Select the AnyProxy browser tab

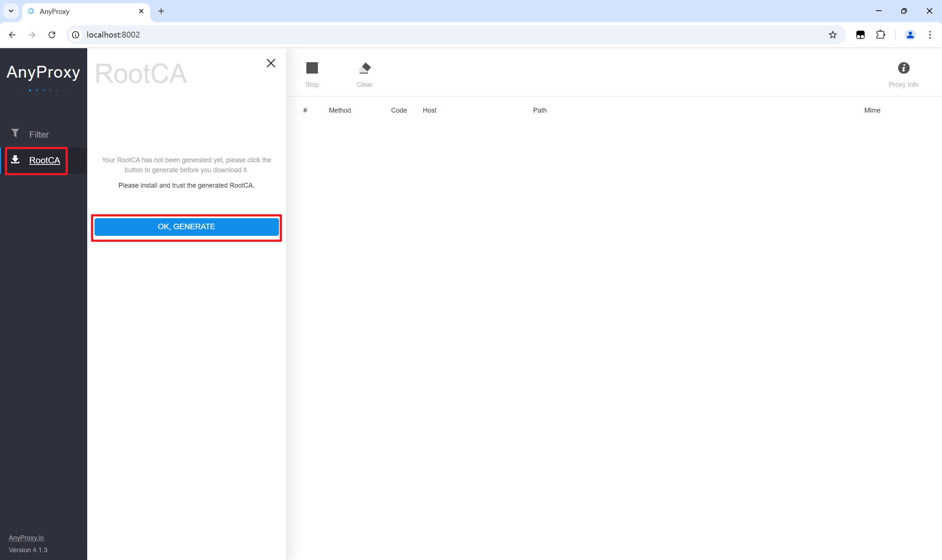coord(86,11)
